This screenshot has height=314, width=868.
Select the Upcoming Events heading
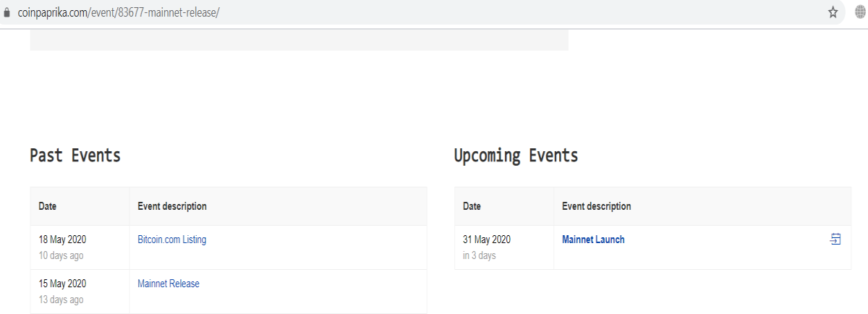(x=516, y=156)
